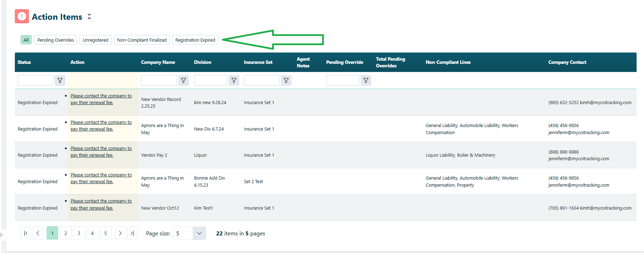This screenshot has width=644, height=253.
Task: Click the Set 2 Test insurance set cell
Action: (253, 181)
